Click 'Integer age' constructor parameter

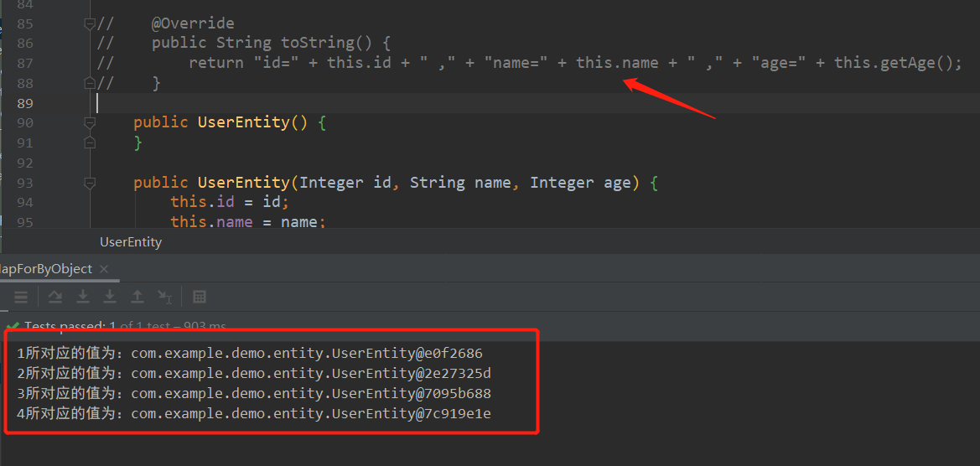click(581, 183)
